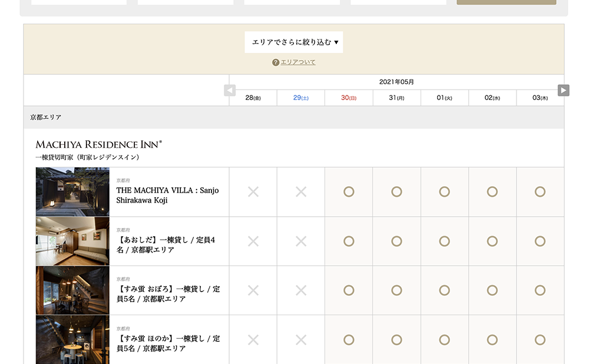589x364 pixels.
Task: Select the O availability mark for あおしだ on 31(月)
Action: tap(396, 241)
